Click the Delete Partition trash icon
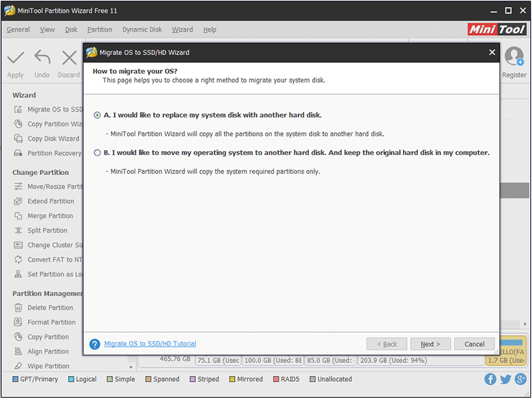532x398 pixels. [x=18, y=307]
